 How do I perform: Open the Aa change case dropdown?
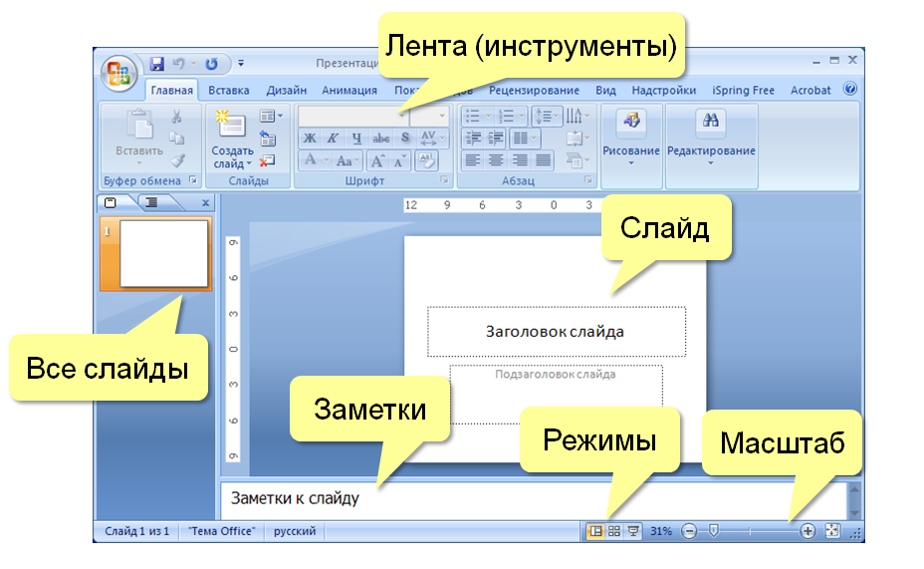tap(347, 159)
